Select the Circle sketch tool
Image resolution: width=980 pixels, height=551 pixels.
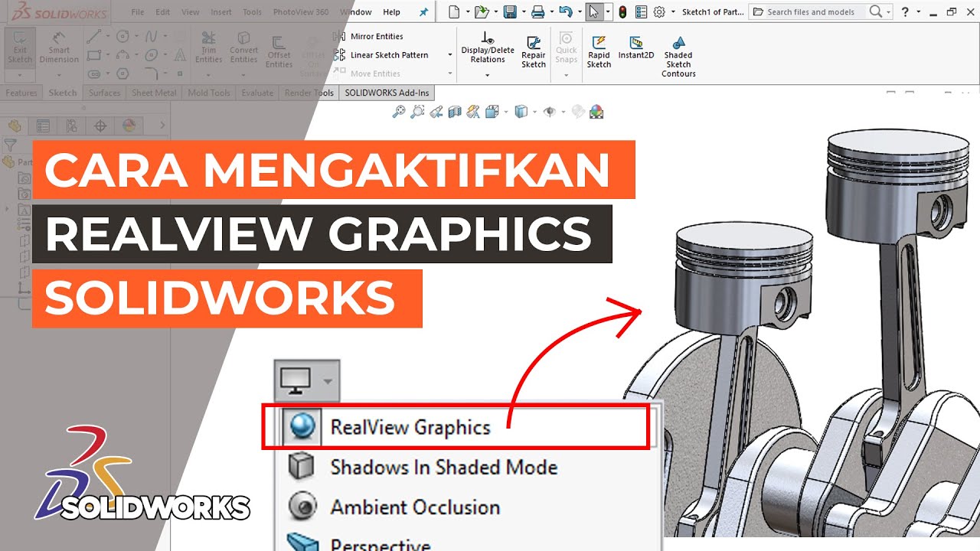coord(122,36)
